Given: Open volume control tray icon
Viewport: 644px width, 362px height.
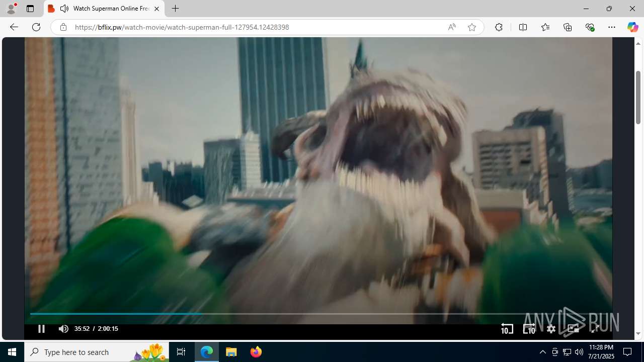Looking at the screenshot, I should 579,352.
